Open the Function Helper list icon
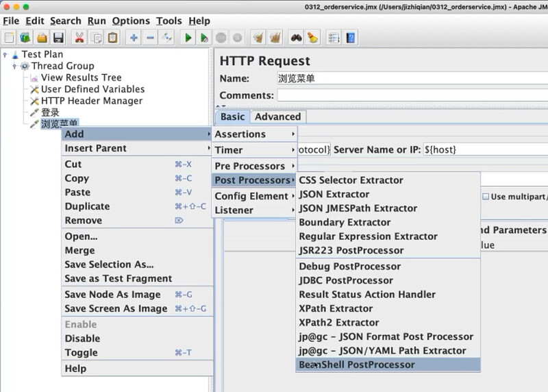Viewport: 548px width, 392px height. pos(334,38)
